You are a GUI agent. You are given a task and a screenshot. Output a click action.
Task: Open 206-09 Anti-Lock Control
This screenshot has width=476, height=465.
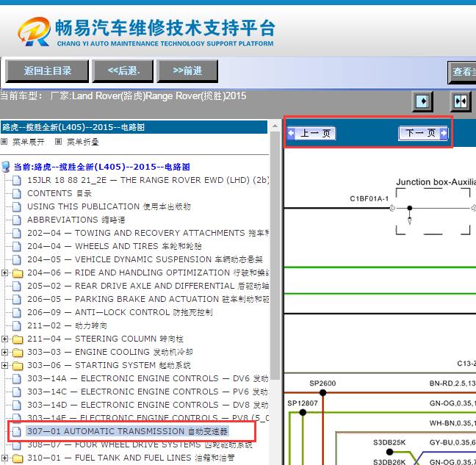[120, 312]
